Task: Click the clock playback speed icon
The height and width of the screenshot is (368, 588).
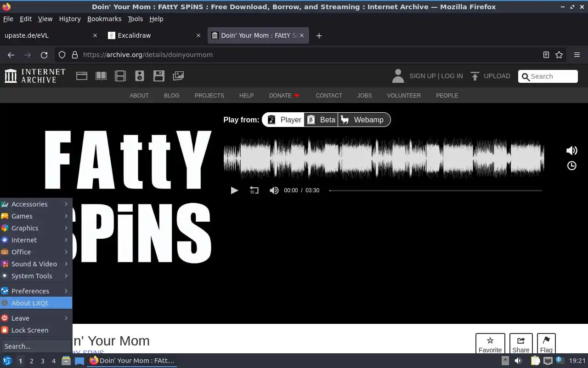Action: (x=572, y=166)
